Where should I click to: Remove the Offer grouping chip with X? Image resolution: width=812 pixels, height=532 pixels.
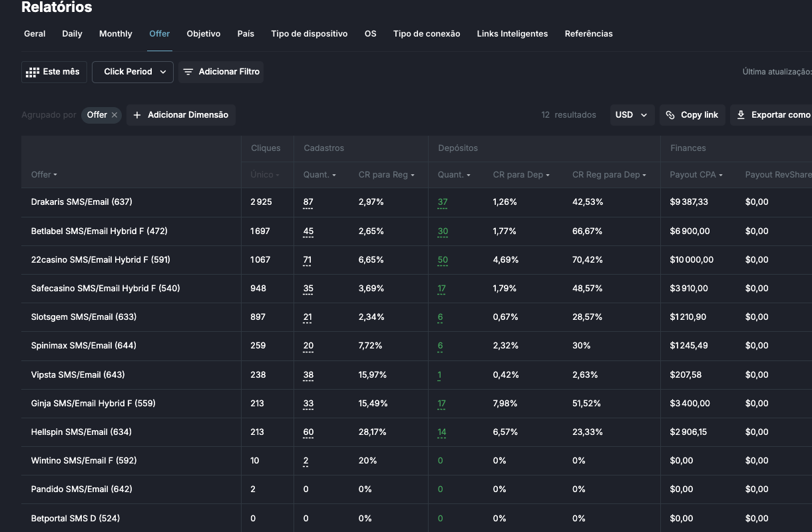(x=114, y=115)
